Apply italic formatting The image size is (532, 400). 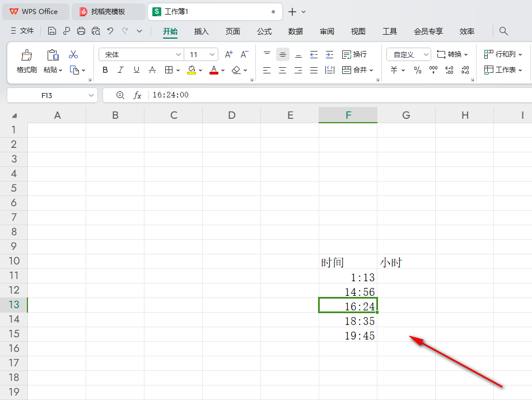(x=120, y=69)
